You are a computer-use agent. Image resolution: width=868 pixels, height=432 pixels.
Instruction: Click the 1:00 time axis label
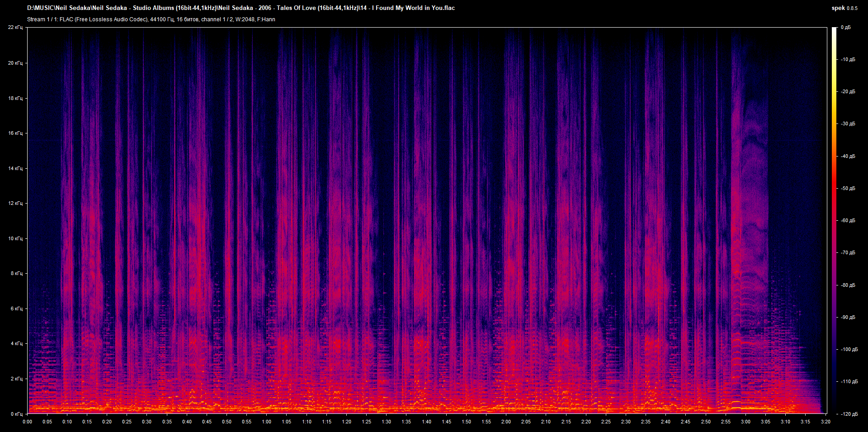coord(267,422)
